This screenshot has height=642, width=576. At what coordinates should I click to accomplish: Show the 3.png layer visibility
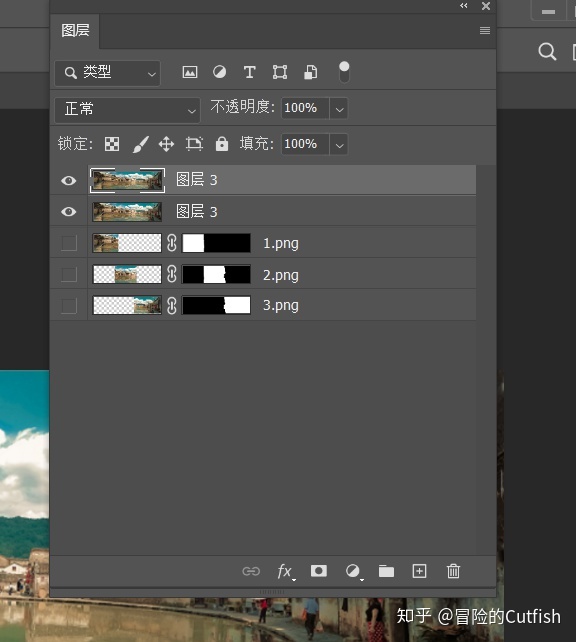click(69, 305)
